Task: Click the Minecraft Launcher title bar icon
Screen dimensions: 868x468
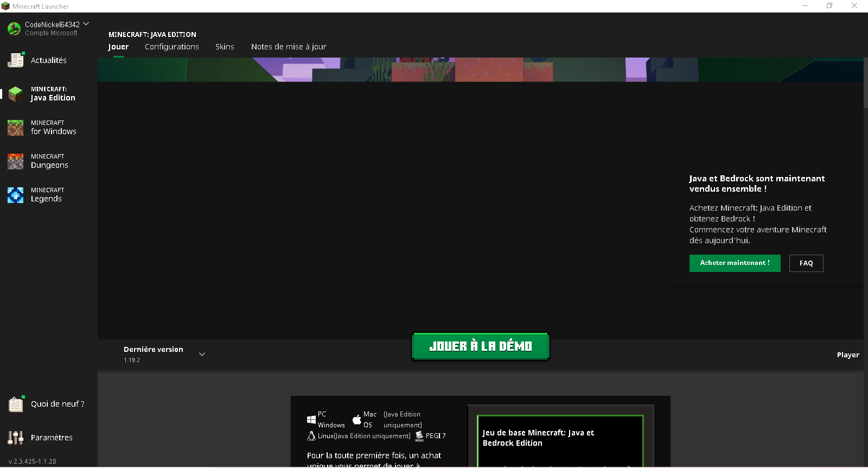Action: tap(5, 6)
